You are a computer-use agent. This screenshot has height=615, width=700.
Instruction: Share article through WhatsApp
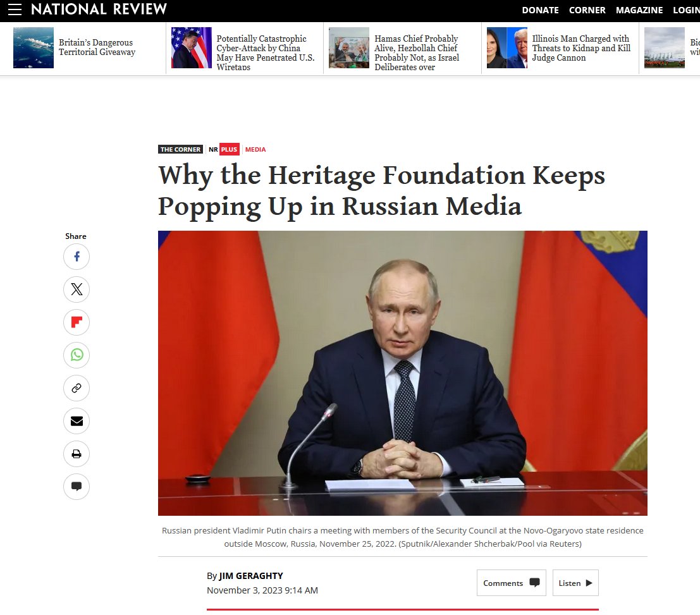pos(77,355)
